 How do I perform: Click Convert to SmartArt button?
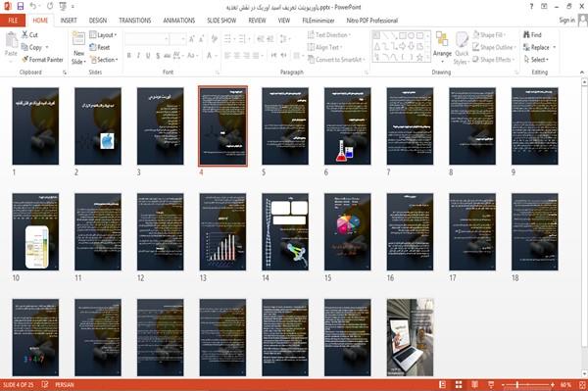point(336,60)
